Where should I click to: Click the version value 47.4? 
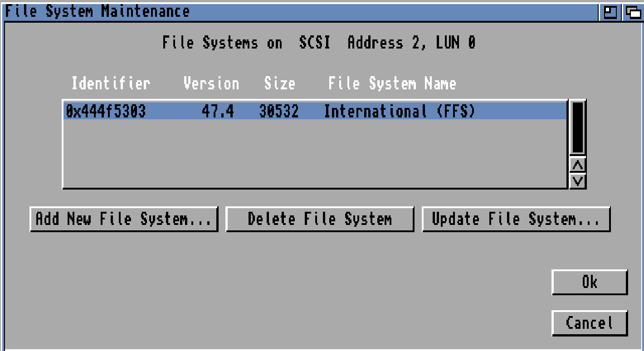[x=218, y=112]
